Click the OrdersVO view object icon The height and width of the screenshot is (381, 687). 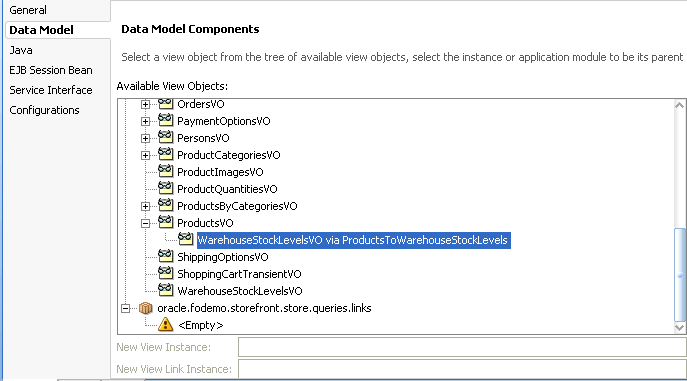coord(165,103)
